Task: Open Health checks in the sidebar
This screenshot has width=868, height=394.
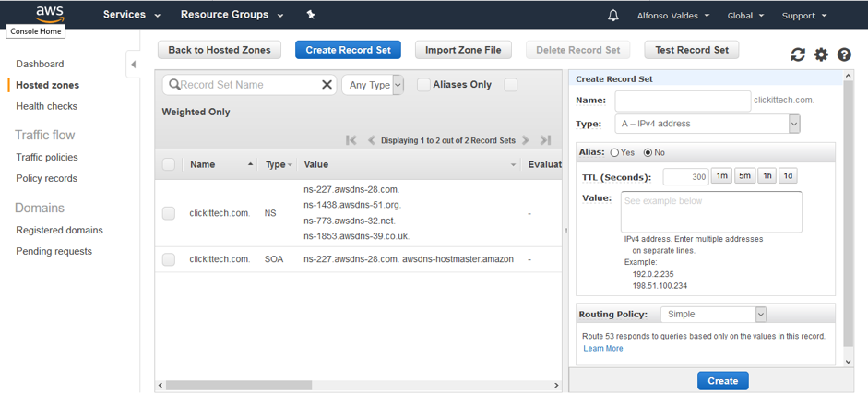Action: pos(46,106)
